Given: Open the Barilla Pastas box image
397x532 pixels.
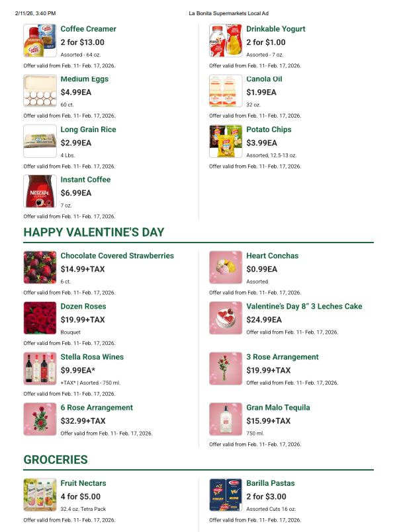Looking at the screenshot, I should [x=226, y=494].
